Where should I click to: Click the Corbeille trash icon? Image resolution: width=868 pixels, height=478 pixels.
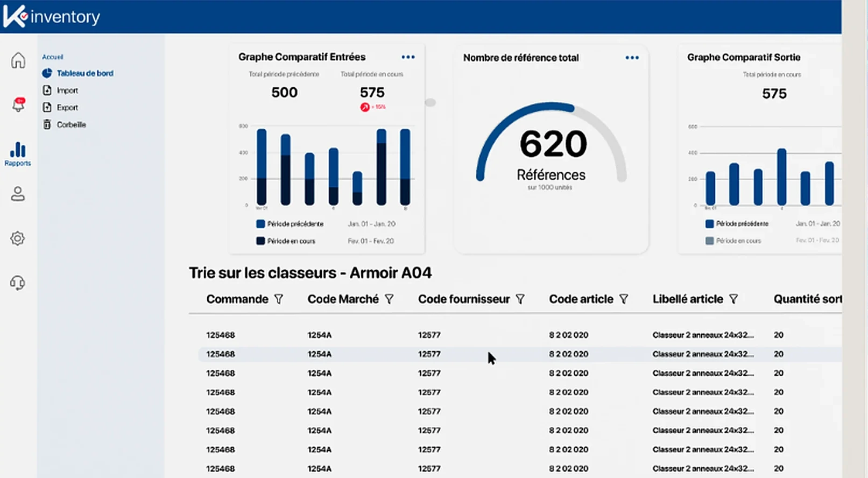coord(47,124)
